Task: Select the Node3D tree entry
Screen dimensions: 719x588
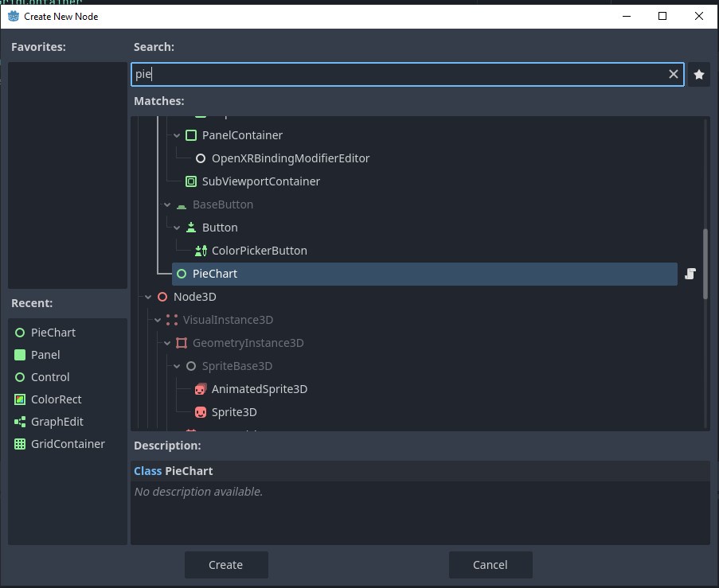Action: pos(194,296)
